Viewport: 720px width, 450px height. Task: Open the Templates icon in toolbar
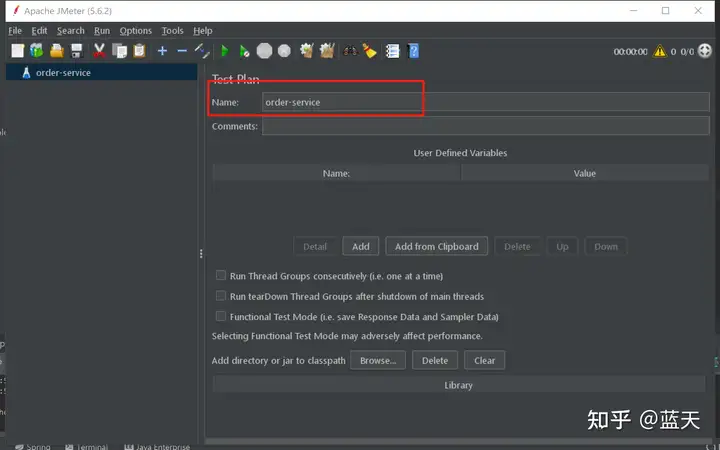click(37, 51)
